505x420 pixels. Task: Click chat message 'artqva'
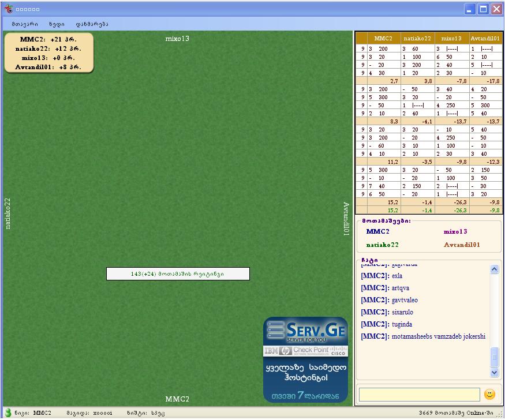point(401,288)
